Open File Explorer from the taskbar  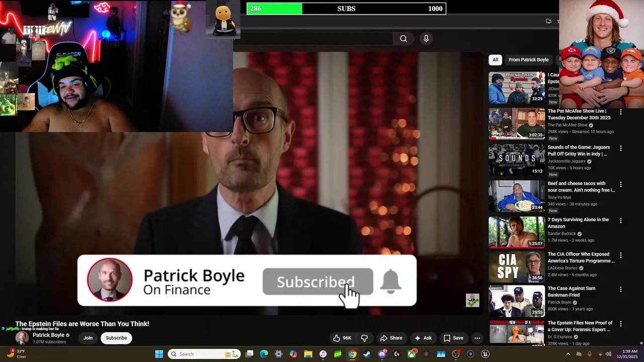coord(308,354)
